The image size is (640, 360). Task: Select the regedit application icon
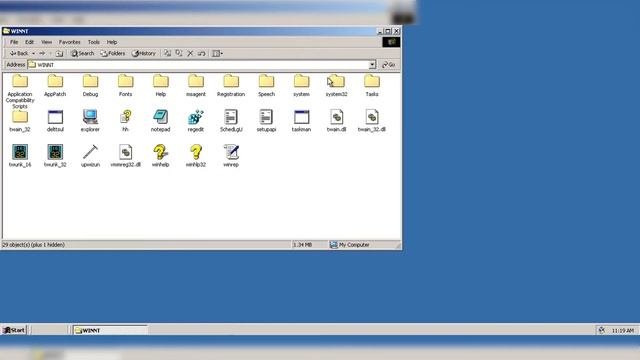pos(196,117)
